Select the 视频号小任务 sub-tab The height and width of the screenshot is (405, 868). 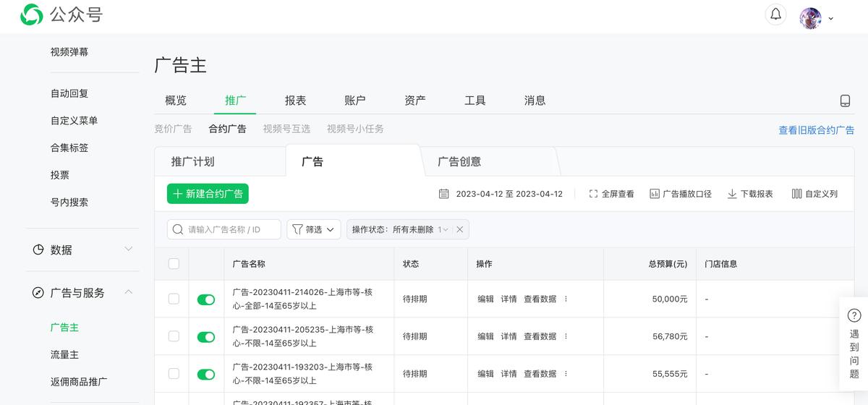click(x=355, y=129)
